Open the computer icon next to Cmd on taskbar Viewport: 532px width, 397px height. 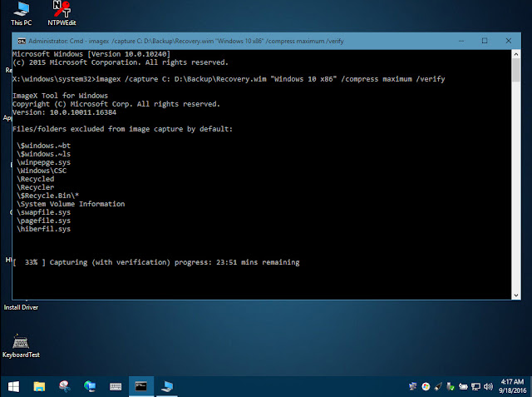[x=167, y=386]
